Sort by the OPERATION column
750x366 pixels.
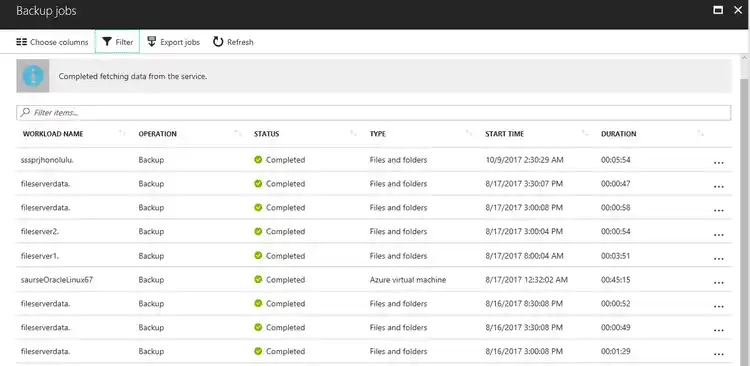[x=157, y=134]
